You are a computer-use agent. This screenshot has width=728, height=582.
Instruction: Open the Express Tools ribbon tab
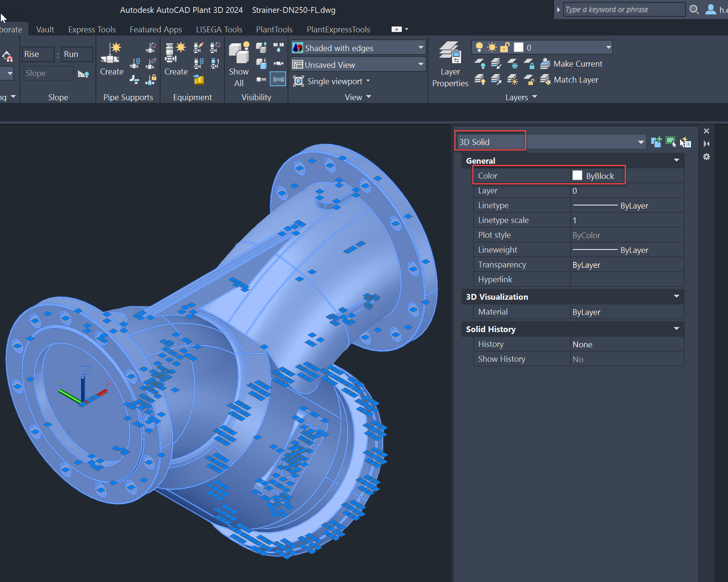click(x=92, y=29)
